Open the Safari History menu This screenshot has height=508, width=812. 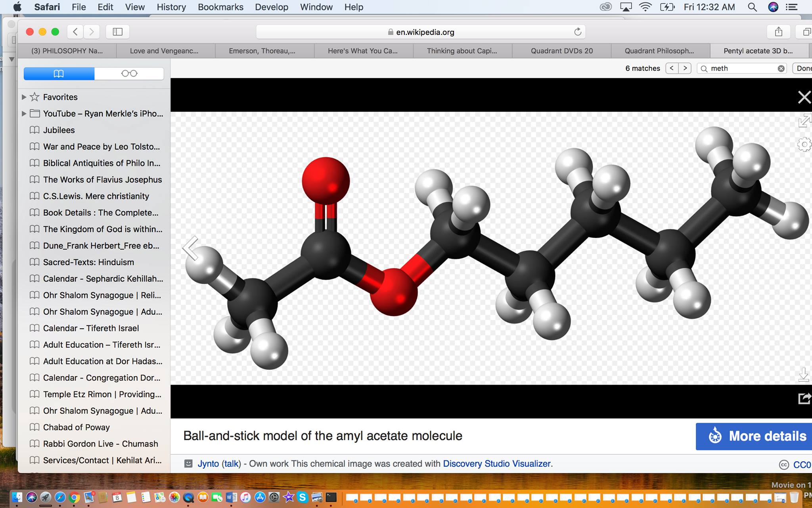(171, 7)
